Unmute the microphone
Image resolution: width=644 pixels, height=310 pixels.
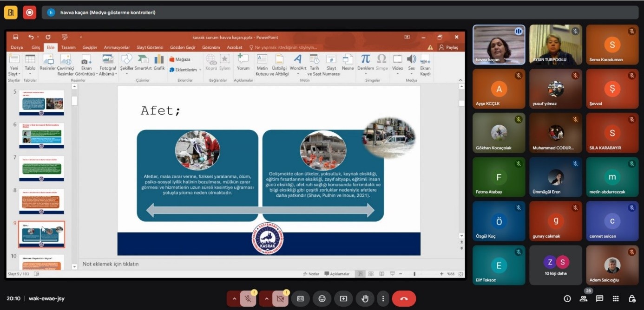[x=248, y=298]
